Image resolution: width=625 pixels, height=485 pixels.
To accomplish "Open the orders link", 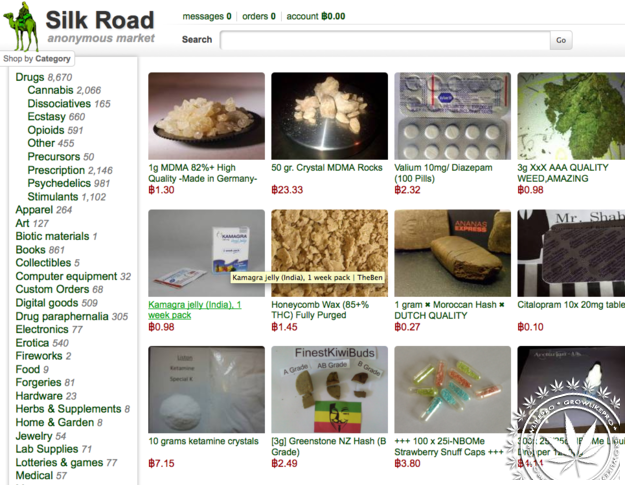I will click(x=259, y=16).
